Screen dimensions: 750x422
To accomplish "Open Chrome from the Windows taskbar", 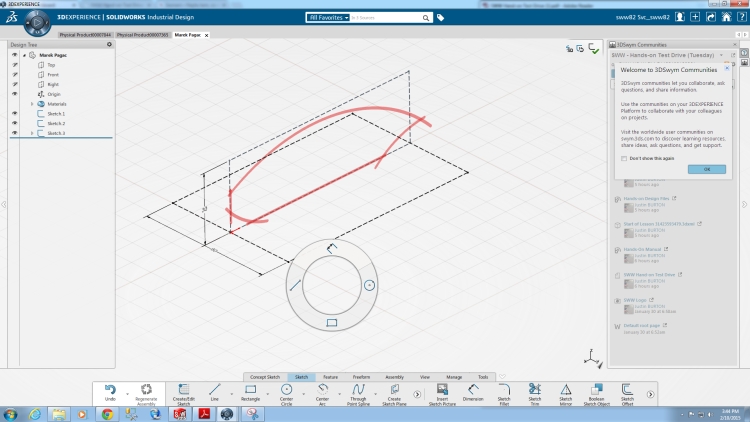I will (106, 413).
